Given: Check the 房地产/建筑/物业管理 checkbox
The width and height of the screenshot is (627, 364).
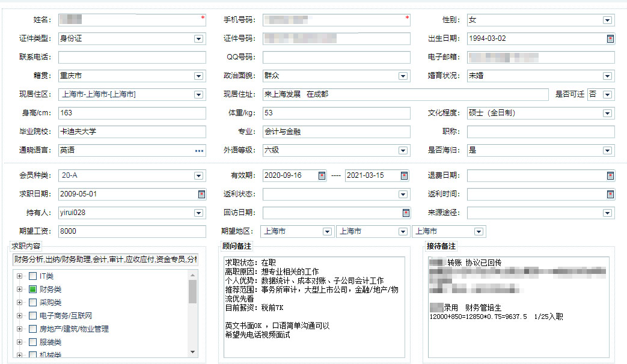Looking at the screenshot, I should coord(33,329).
